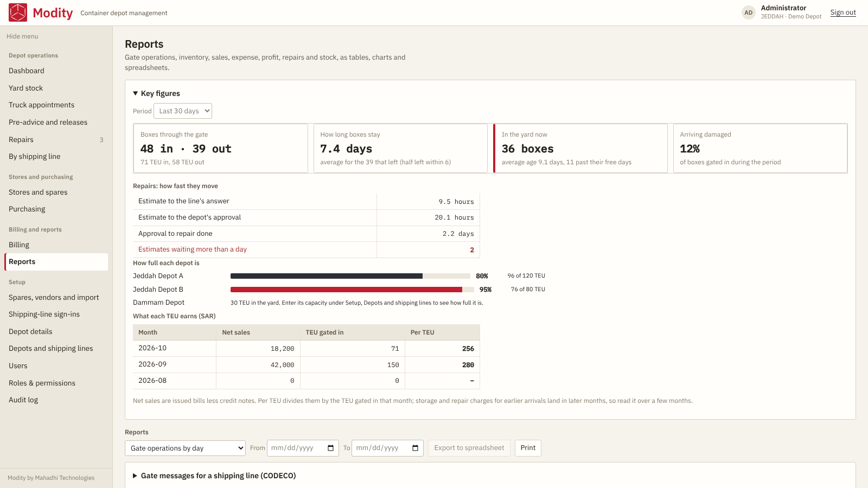Open Depots and shipping lines setup

(x=56, y=348)
